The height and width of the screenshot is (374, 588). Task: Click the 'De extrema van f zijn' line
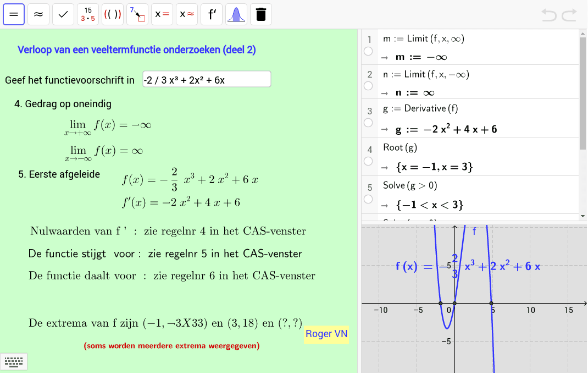click(165, 323)
